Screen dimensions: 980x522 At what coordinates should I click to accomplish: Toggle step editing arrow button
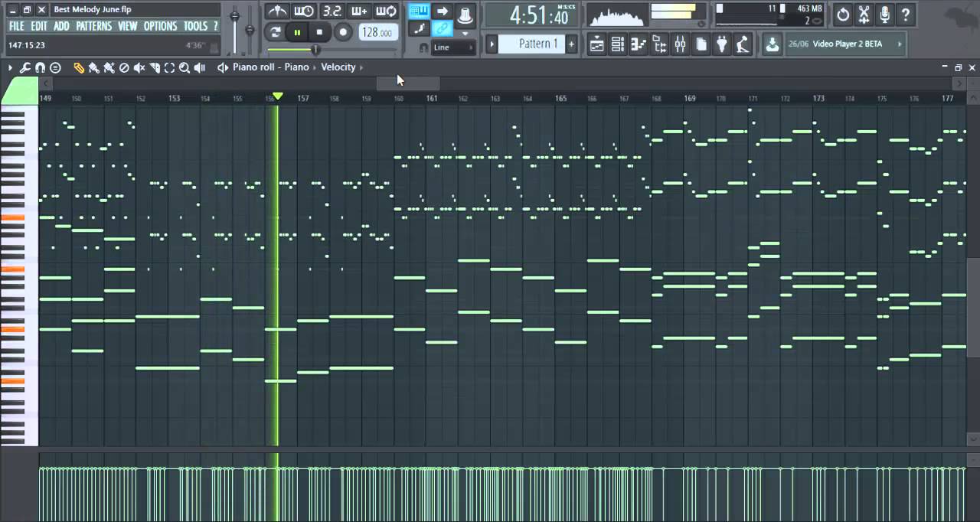pos(442,11)
